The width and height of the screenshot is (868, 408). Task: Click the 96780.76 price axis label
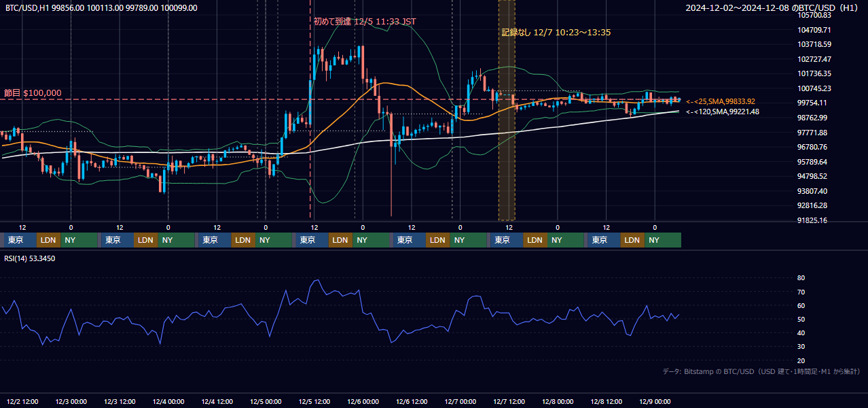tap(813, 147)
